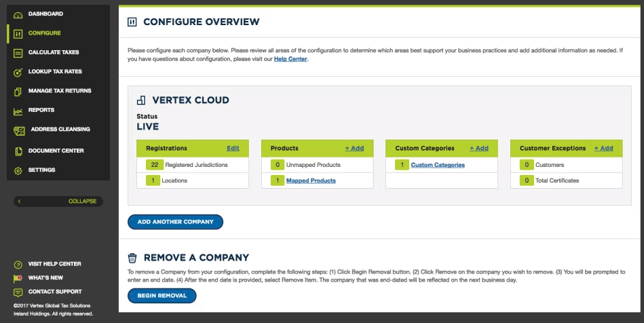Open the Mapped Products link
This screenshot has width=644, height=323.
pyautogui.click(x=311, y=180)
